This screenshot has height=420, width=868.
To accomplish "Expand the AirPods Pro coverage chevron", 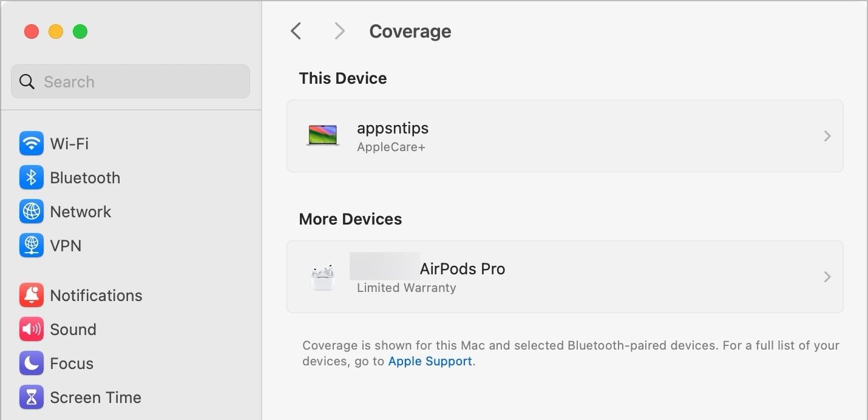I will pyautogui.click(x=827, y=277).
